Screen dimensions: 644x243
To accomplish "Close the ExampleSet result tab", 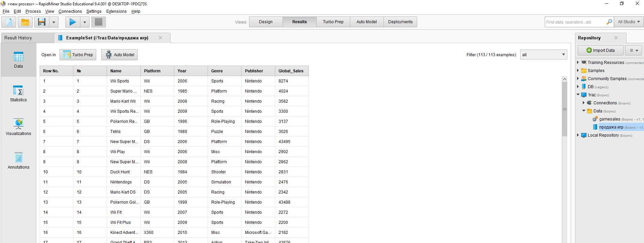I will 160,38.
